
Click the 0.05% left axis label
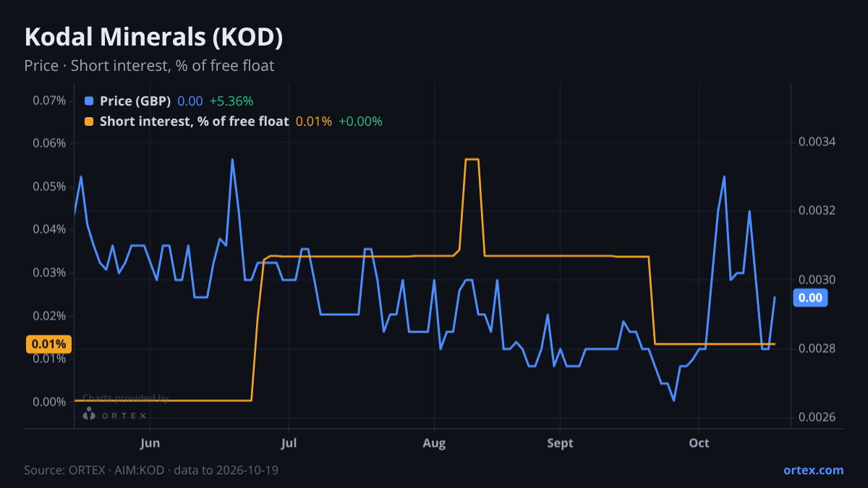click(50, 187)
